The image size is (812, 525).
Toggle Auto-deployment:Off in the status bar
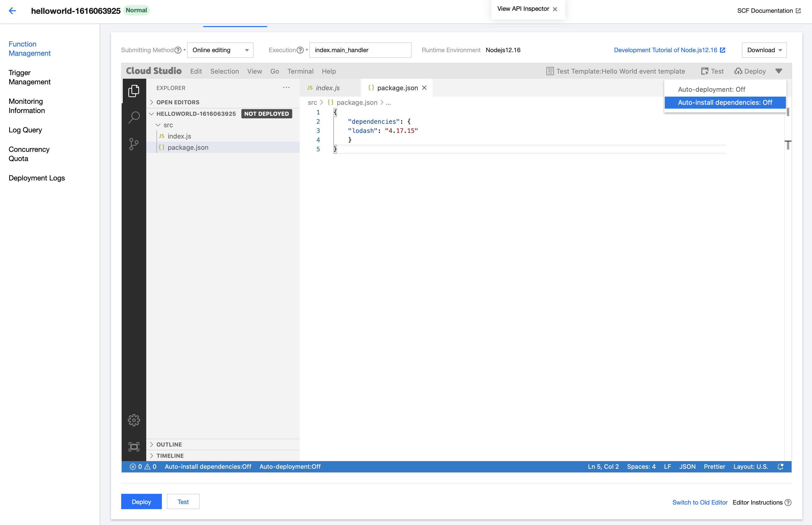click(290, 466)
